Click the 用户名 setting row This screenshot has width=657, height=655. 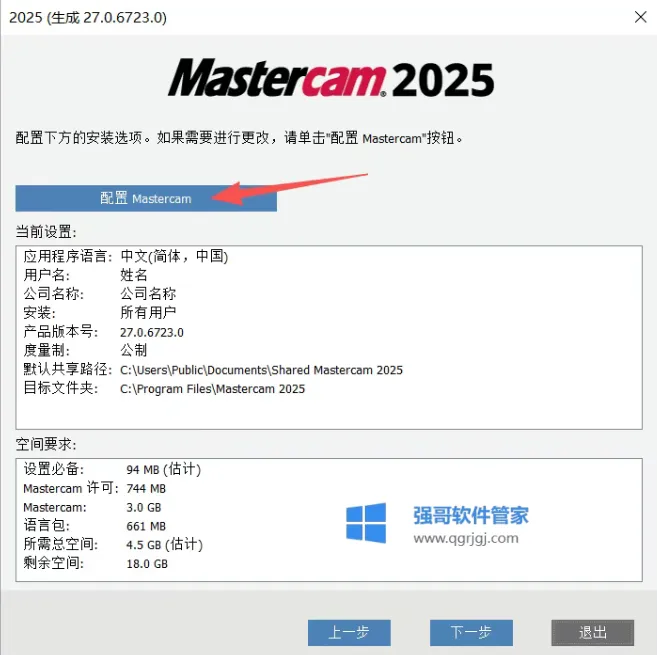point(85,275)
